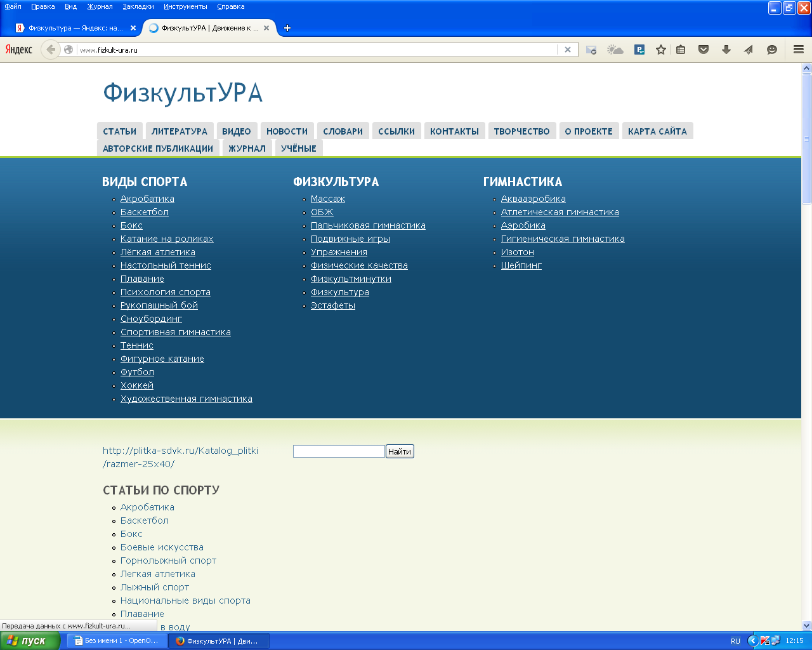
Task: Open the hamburger browser menu
Action: [x=799, y=50]
